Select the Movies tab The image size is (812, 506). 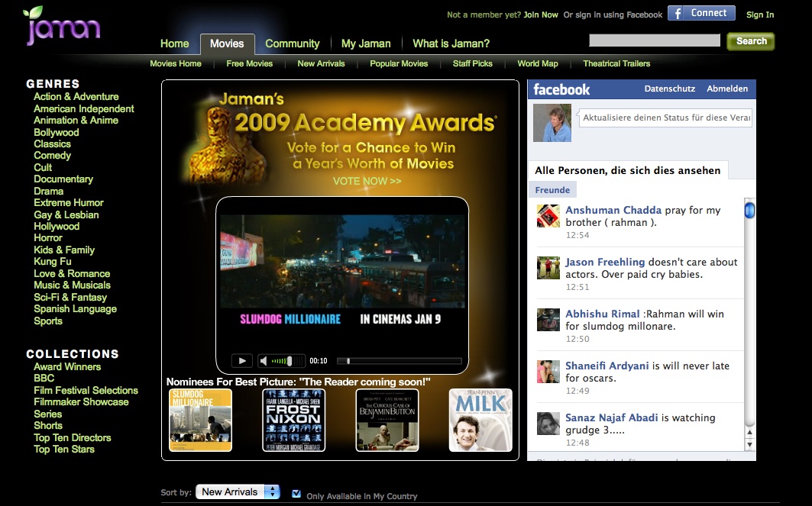(x=227, y=44)
